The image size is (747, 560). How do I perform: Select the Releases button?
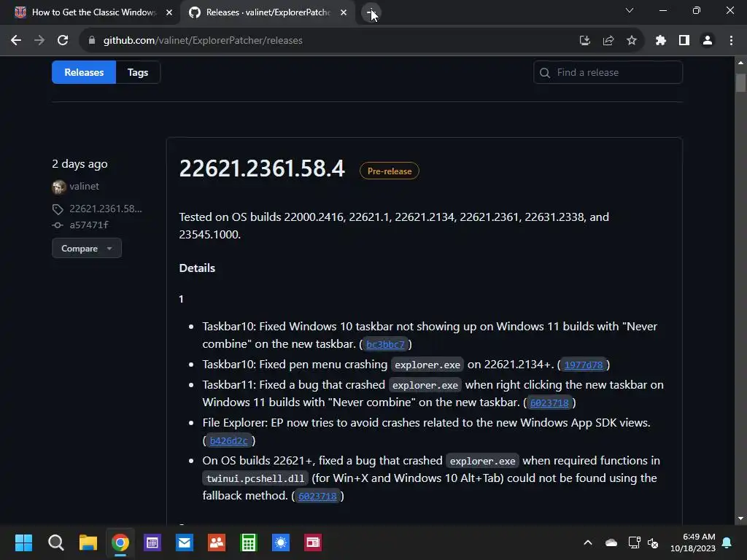coord(84,72)
